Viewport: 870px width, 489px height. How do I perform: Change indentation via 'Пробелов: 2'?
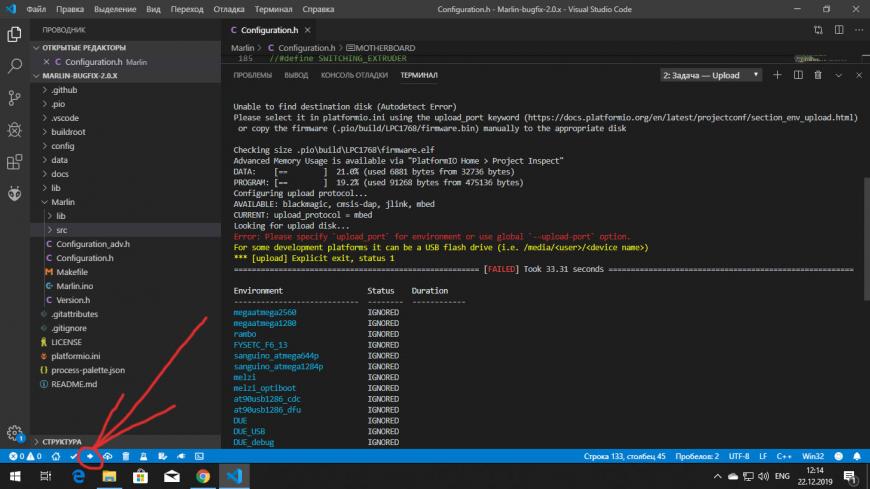[697, 456]
